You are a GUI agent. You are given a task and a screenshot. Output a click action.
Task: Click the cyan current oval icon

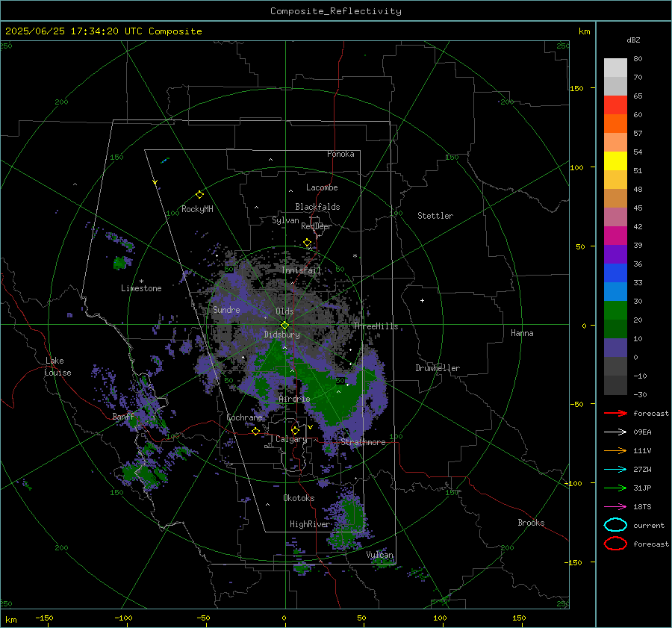click(x=615, y=525)
